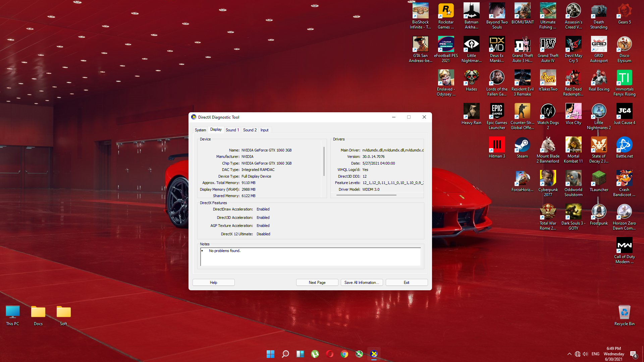
Task: Click the Opera browser taskbar icon
Action: point(330,354)
